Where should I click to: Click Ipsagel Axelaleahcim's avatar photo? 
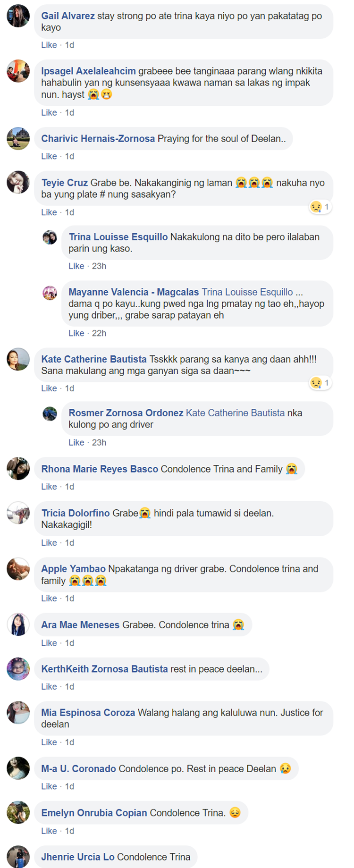click(x=18, y=71)
